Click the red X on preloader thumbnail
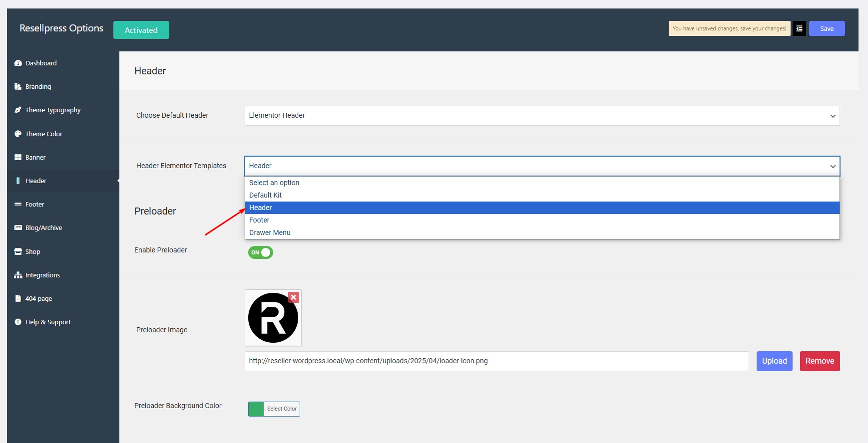Screen dimensions: 868x443 (294, 297)
